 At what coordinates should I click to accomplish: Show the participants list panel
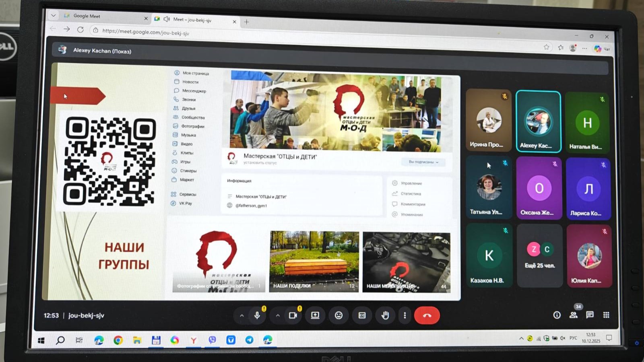[574, 315]
